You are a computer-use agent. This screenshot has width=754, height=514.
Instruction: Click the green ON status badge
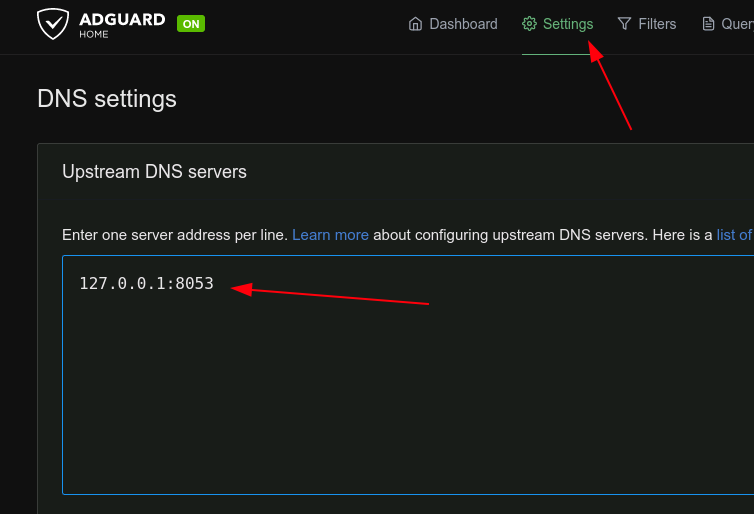click(x=191, y=24)
